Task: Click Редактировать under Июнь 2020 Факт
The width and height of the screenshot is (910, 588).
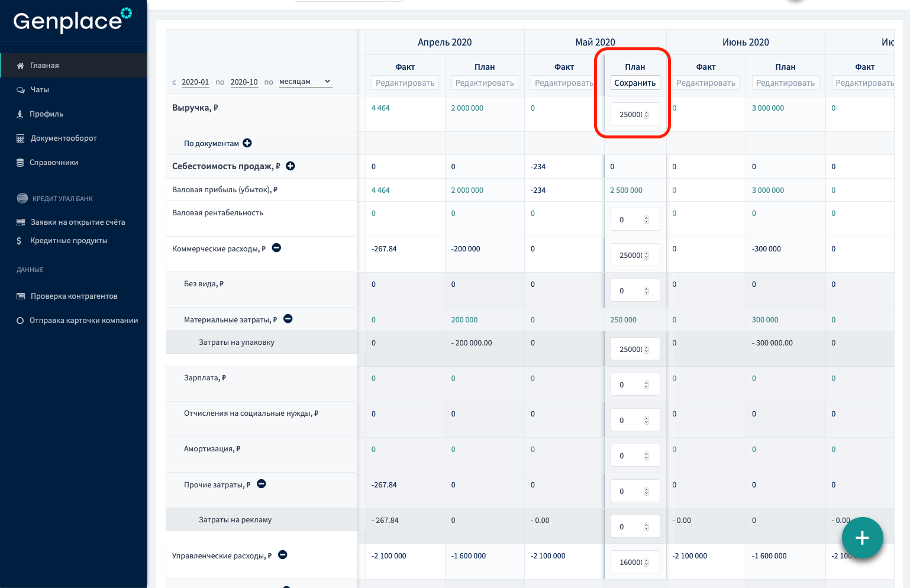Action: click(x=706, y=83)
